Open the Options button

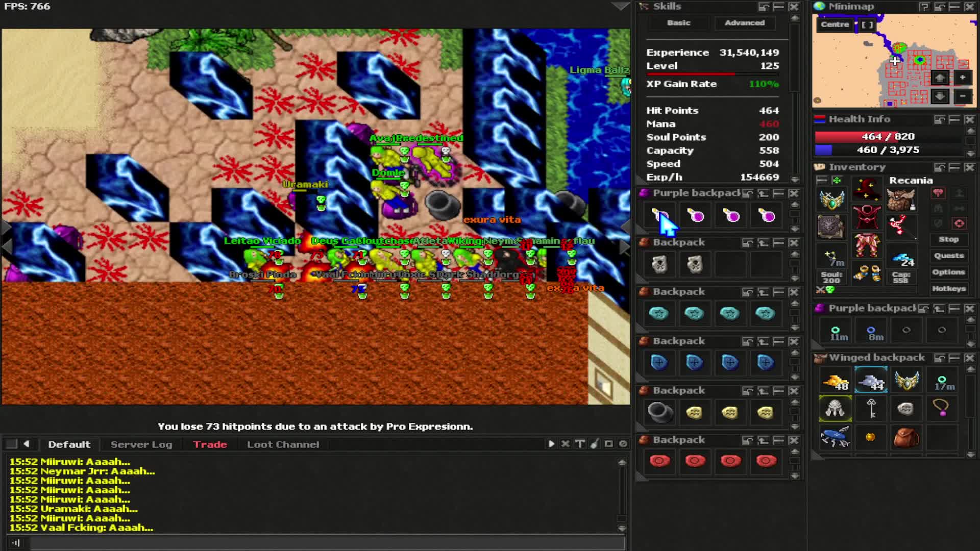tap(948, 272)
